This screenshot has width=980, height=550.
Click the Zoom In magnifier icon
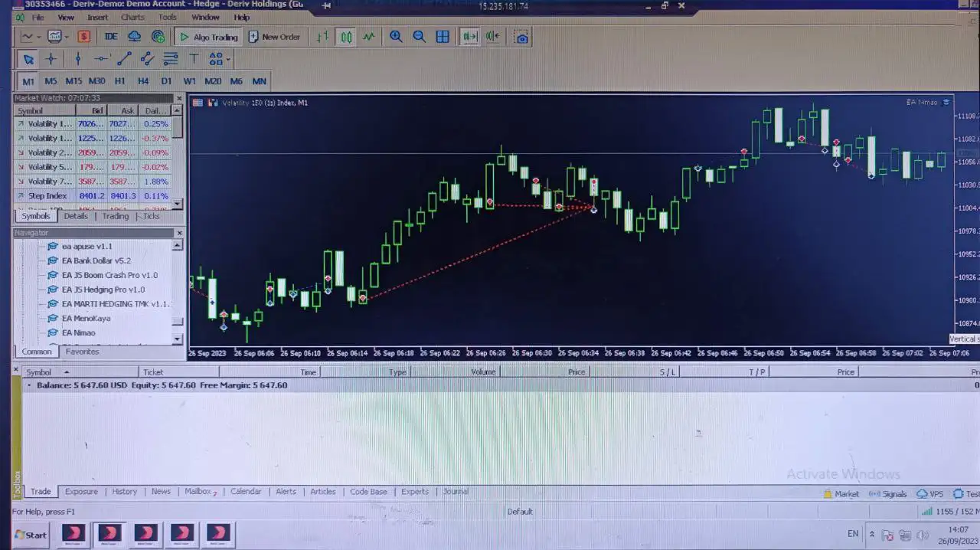(x=396, y=37)
